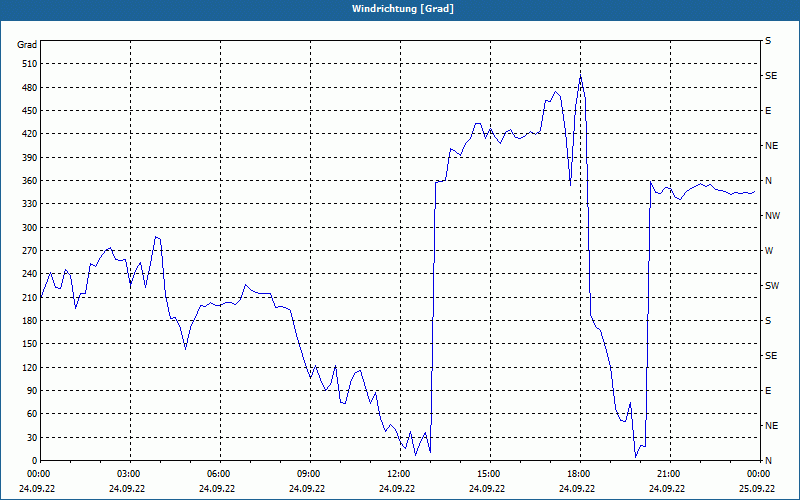
Task: Pick the 18:00 time label
Action: [580, 473]
